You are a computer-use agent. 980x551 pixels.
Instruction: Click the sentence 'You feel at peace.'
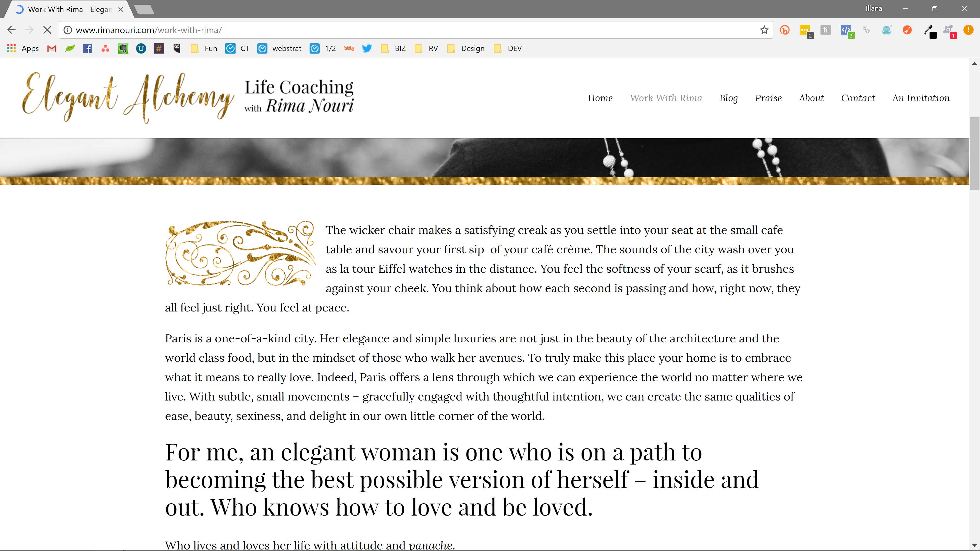click(302, 307)
